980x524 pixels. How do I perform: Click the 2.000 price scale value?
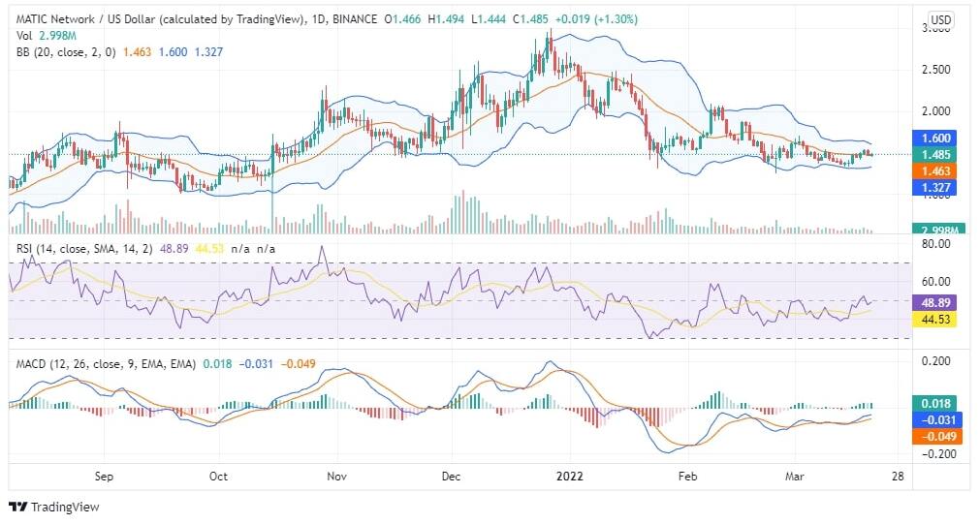(x=935, y=111)
